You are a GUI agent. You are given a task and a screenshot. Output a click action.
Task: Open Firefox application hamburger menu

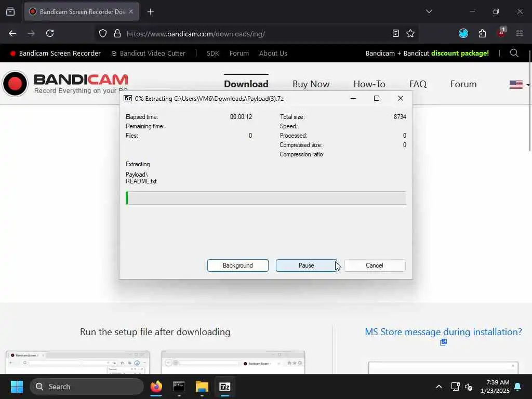[x=520, y=33]
